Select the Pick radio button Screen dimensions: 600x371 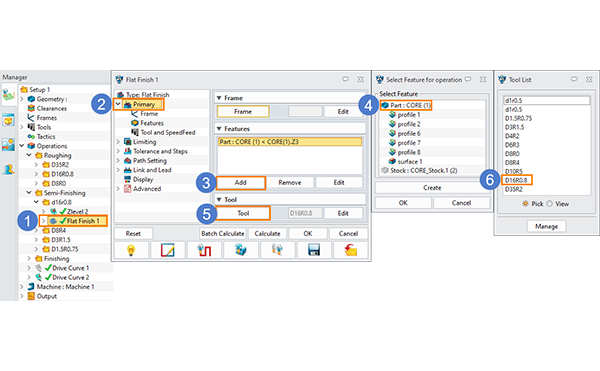[x=525, y=203]
